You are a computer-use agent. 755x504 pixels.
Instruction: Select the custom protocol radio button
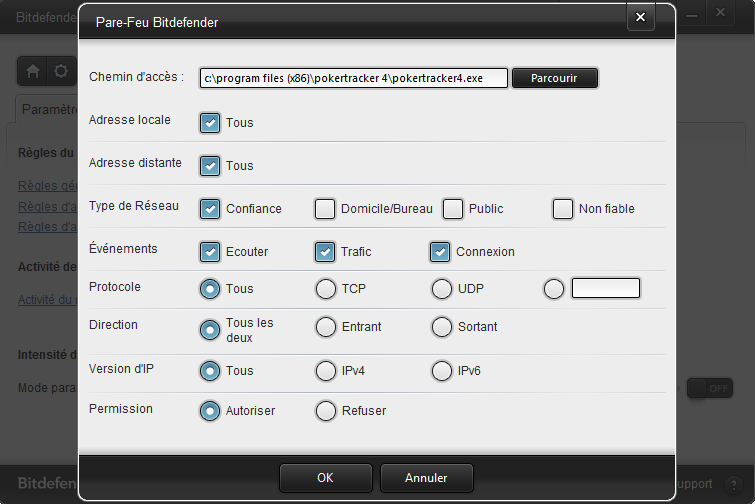[x=554, y=289]
